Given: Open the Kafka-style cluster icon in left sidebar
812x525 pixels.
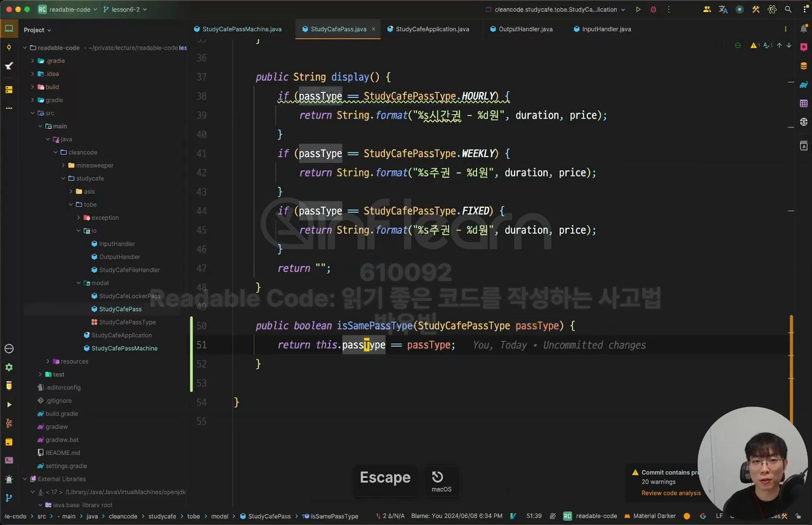Looking at the screenshot, I should pyautogui.click(x=9, y=423).
